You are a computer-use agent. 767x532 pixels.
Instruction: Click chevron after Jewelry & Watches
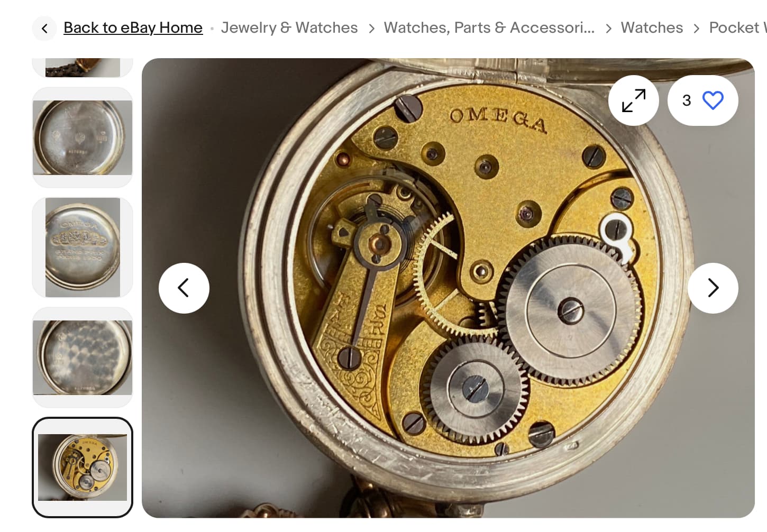click(371, 28)
